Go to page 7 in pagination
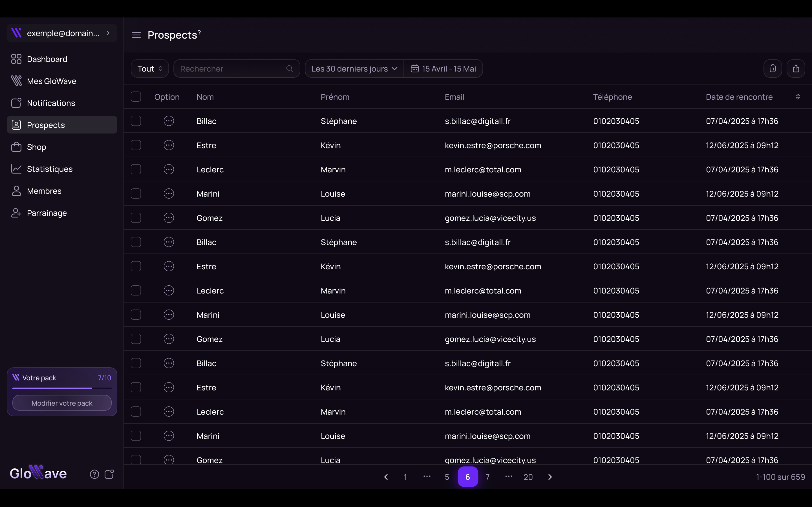The height and width of the screenshot is (507, 812). point(487,477)
